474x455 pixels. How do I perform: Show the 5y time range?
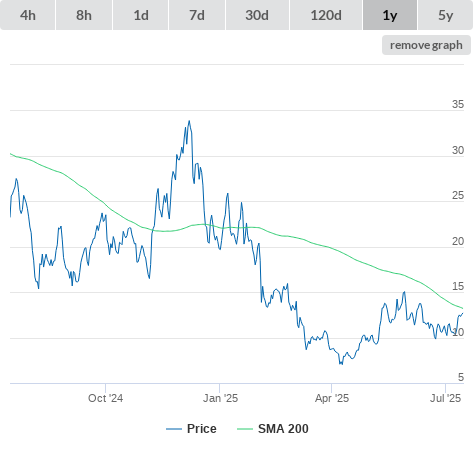point(445,15)
